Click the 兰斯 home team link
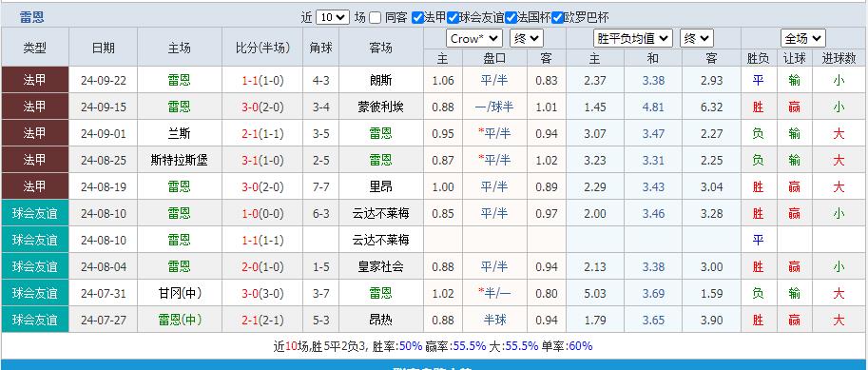The width and height of the screenshot is (868, 370). [x=180, y=133]
